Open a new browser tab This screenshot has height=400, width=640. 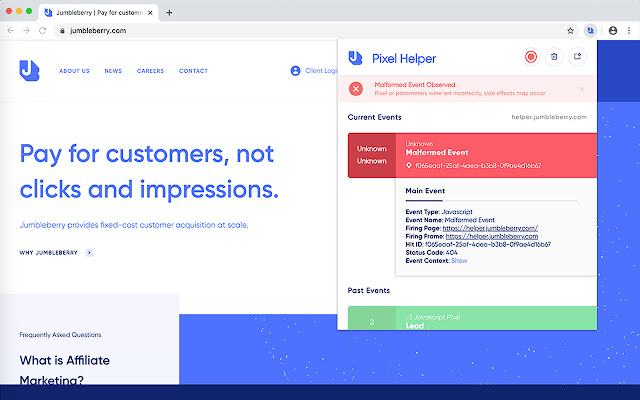tap(169, 13)
